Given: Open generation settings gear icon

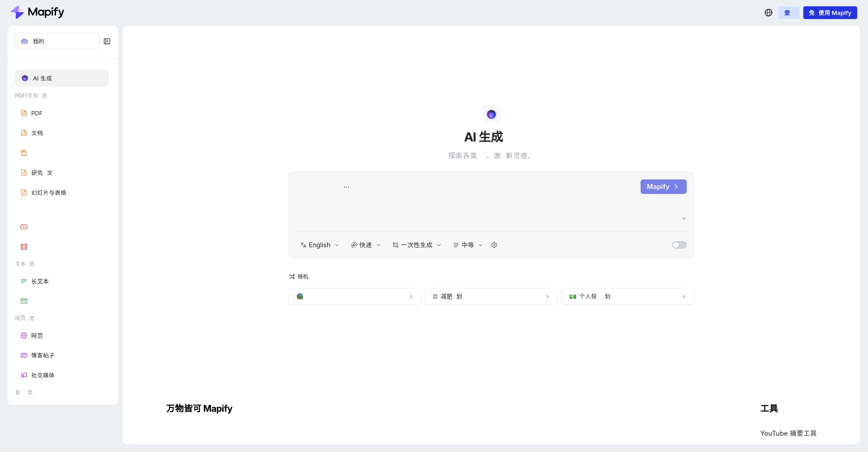Looking at the screenshot, I should [x=494, y=245].
